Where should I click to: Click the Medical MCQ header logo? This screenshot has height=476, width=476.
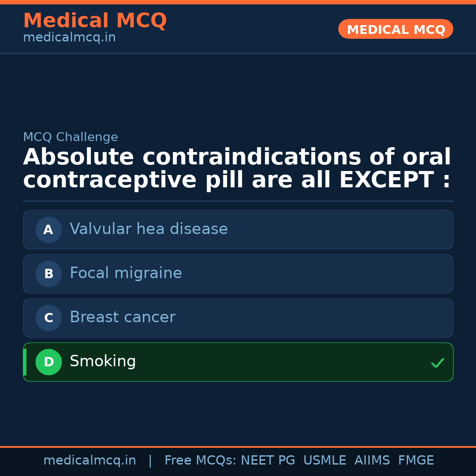[x=95, y=21]
